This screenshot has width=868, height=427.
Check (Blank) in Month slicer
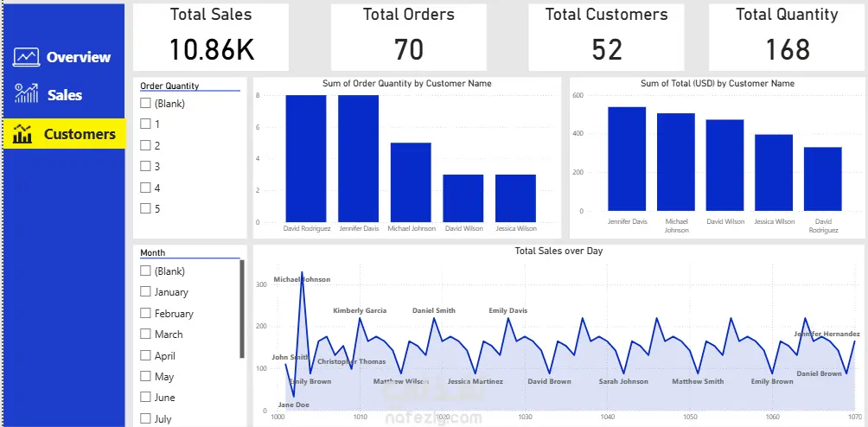145,271
